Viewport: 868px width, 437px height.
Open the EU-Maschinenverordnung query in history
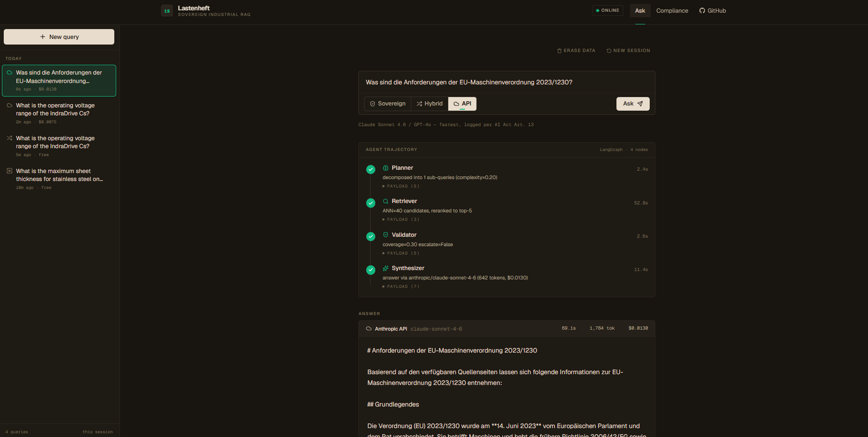[x=59, y=81]
